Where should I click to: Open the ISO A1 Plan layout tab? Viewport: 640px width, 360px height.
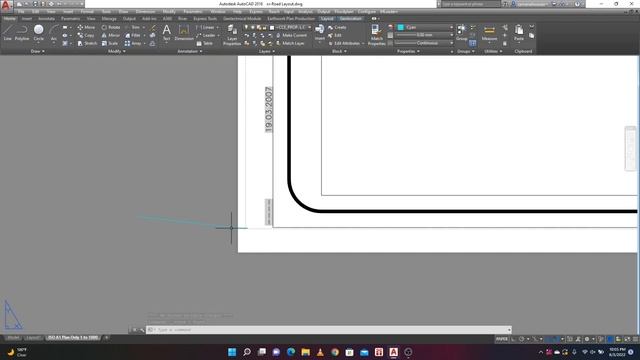tap(73, 338)
